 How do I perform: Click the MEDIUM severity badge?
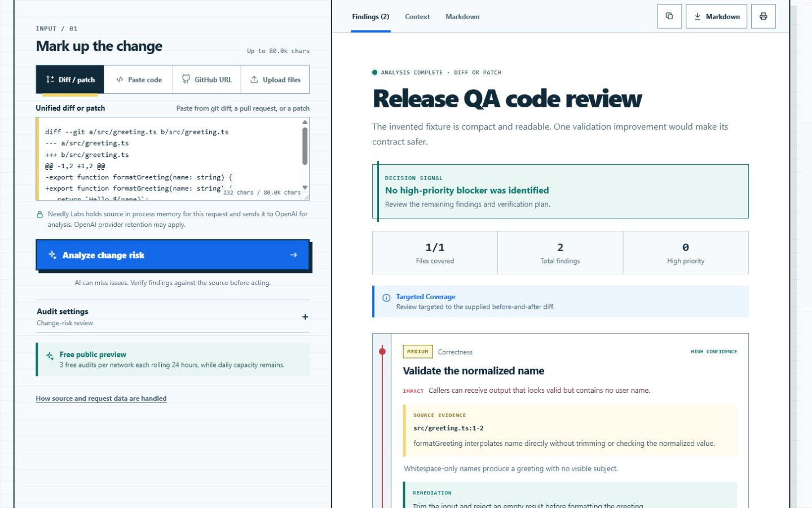(x=418, y=352)
